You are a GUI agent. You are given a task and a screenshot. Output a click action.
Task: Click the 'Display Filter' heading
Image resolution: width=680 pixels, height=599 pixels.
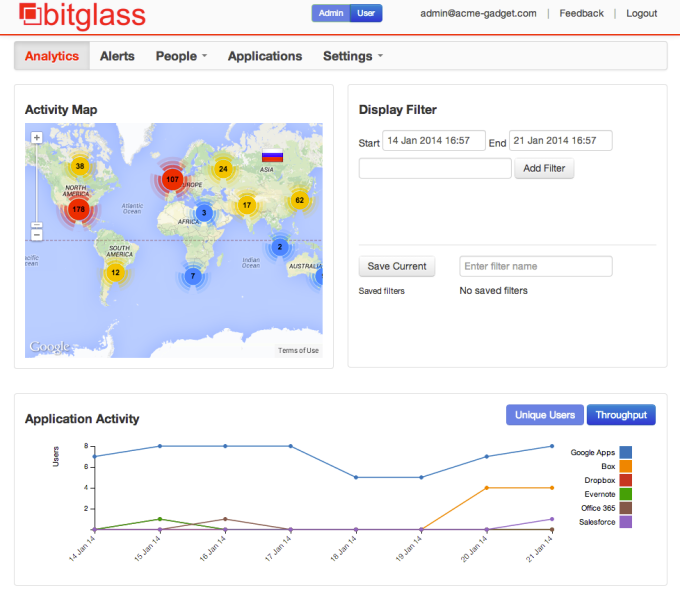click(x=398, y=110)
